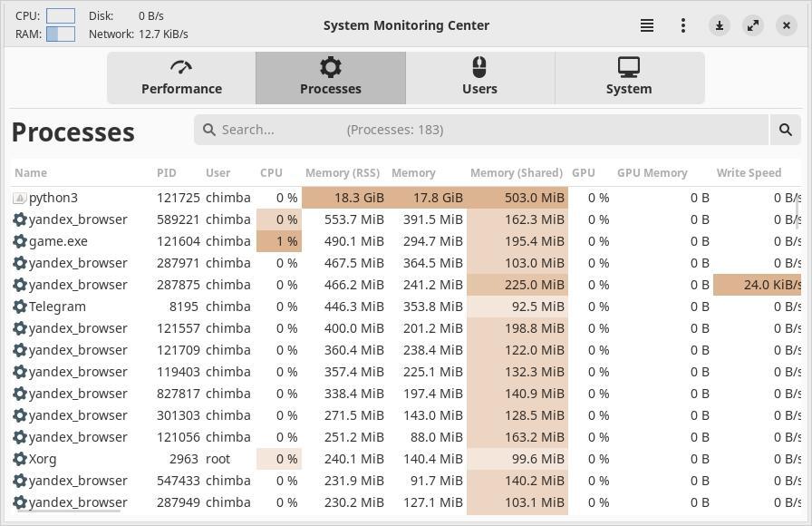Sort by the Memory (RSS) column header
The height and width of the screenshot is (526, 812).
[x=342, y=172]
